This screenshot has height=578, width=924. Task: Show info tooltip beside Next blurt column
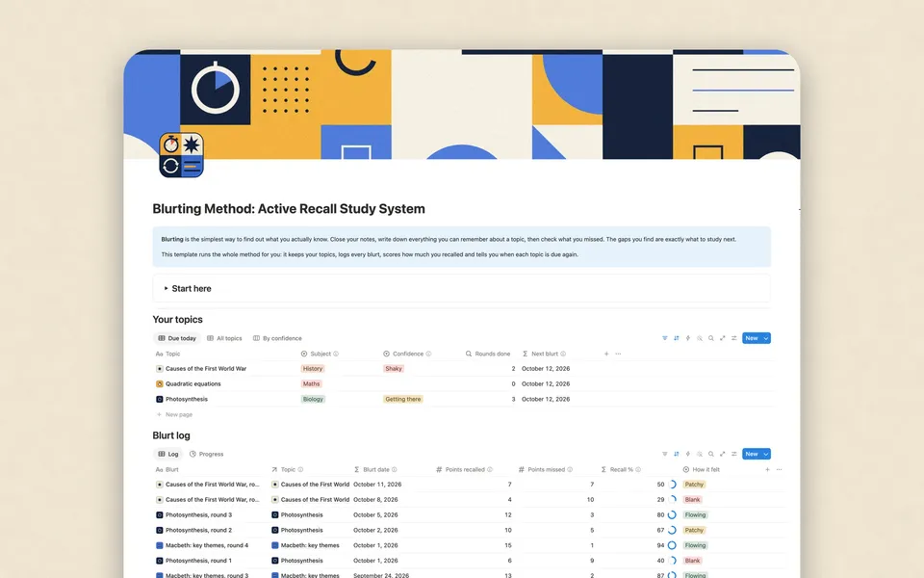(x=563, y=354)
